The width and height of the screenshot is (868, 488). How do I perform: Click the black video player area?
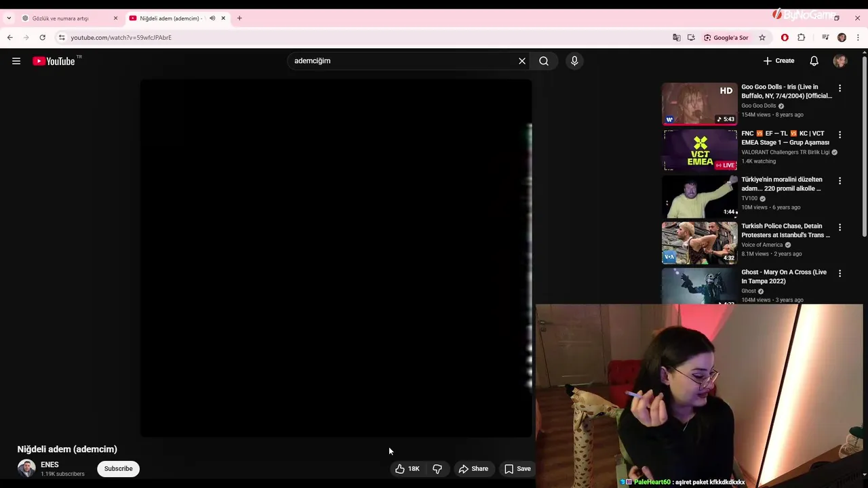tap(336, 258)
